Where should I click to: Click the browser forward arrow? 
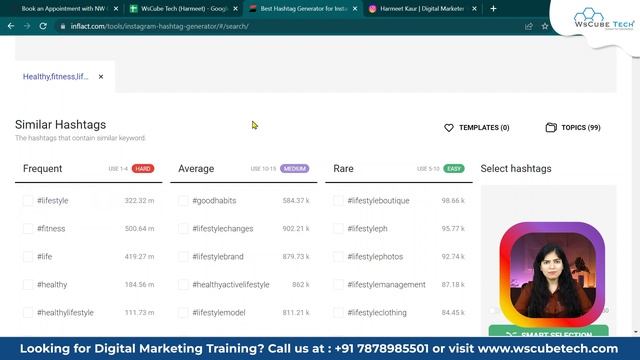(27, 26)
